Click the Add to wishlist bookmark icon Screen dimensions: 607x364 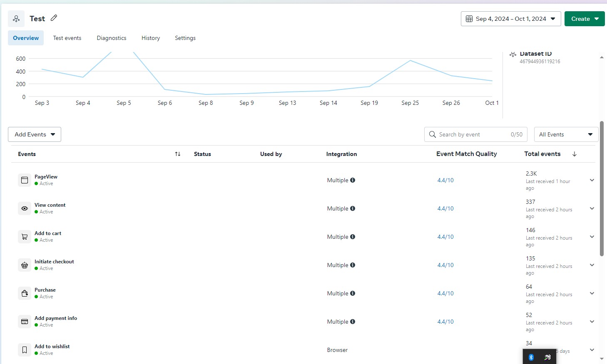25,350
